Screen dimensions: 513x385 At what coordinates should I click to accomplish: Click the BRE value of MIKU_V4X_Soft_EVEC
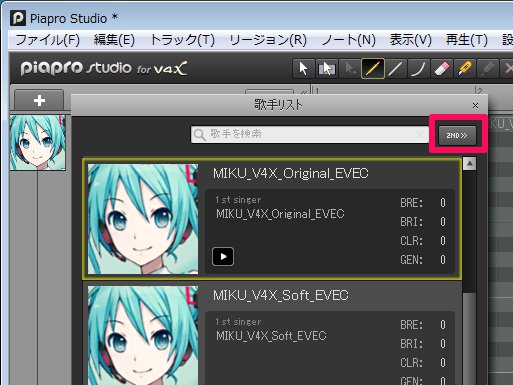pyautogui.click(x=443, y=325)
